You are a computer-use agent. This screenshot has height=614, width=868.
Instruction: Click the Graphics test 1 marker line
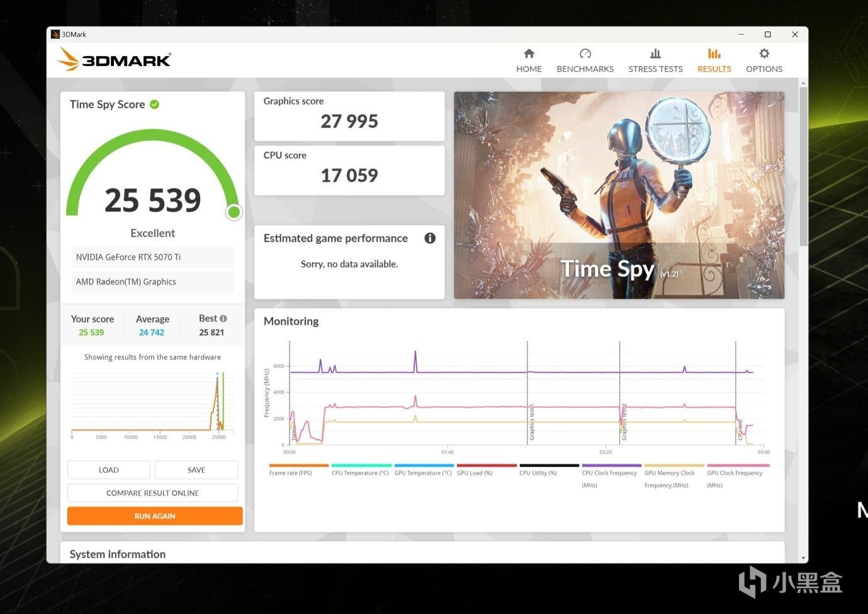point(527,393)
